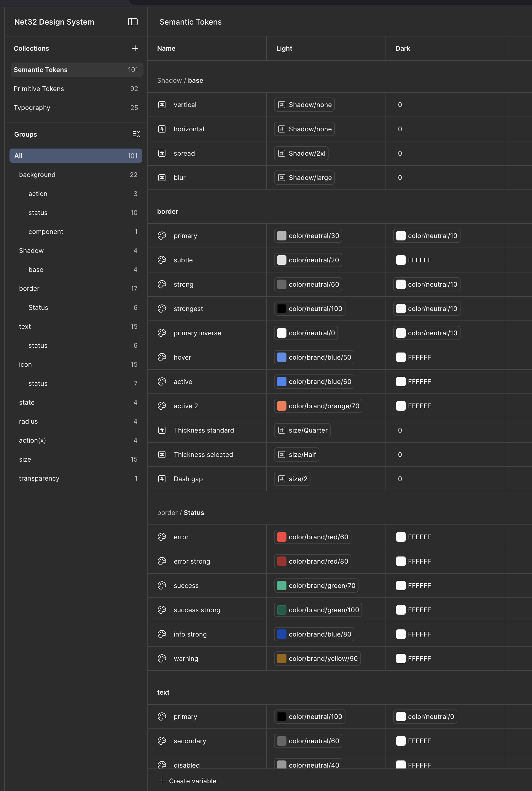Viewport: 532px width, 791px height.
Task: Click number type icon of spread row
Action: [162, 153]
